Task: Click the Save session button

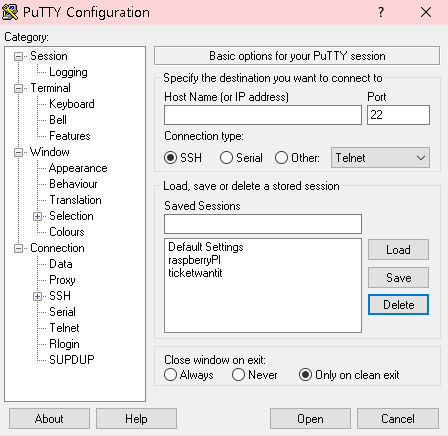Action: 398,277
